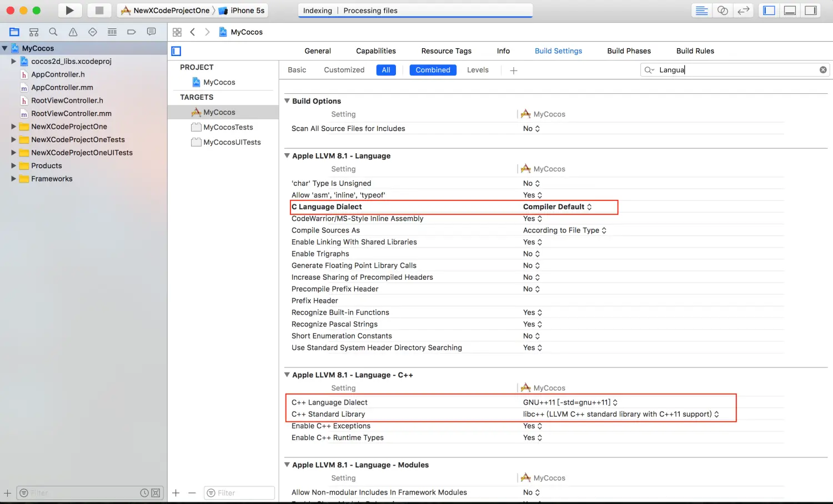Collapse the Language - Modules section
The height and width of the screenshot is (504, 833).
pos(287,465)
